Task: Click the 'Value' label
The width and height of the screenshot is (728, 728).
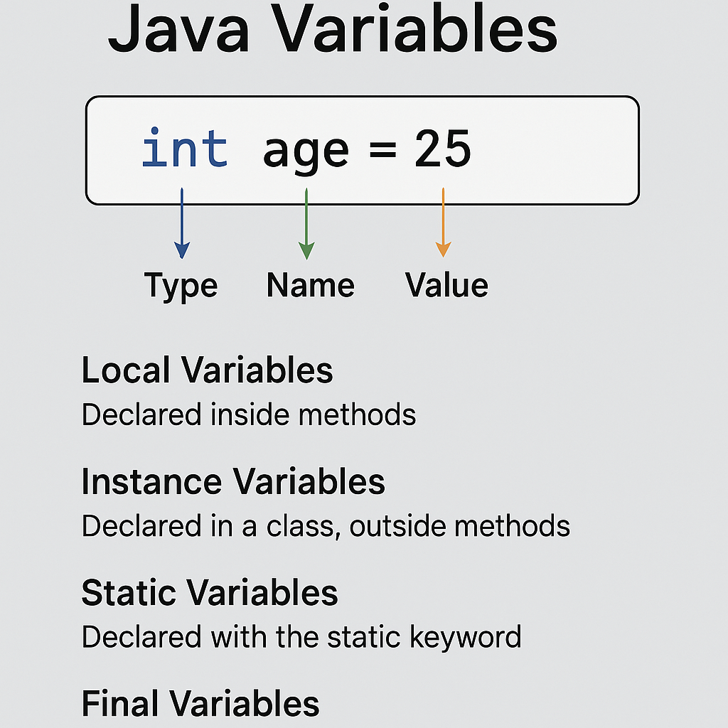Action: (x=446, y=285)
